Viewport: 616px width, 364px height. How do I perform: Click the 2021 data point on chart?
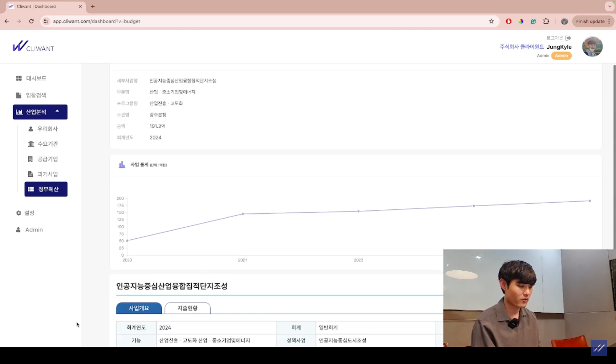[243, 214]
